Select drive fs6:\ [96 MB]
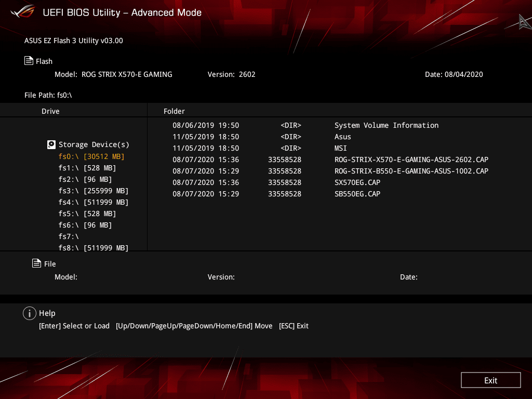 coord(85,225)
